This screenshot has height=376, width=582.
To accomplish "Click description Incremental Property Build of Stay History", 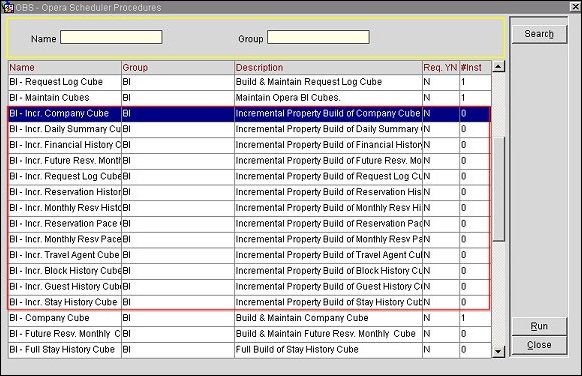I will point(328,303).
